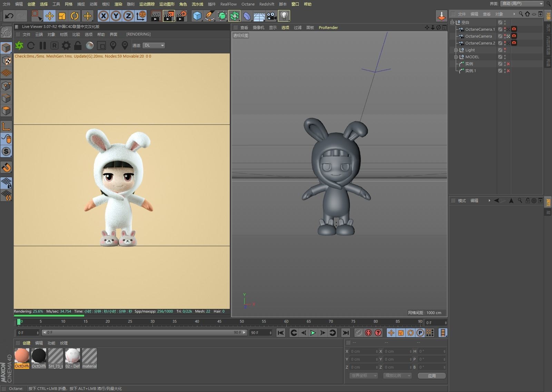552x392 pixels.
Task: Pause the Live Viewer rendering
Action: pyautogui.click(x=42, y=46)
